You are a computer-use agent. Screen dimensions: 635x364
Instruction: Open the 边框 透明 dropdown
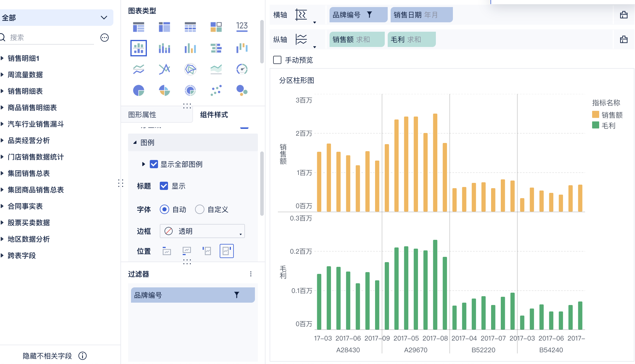click(202, 231)
